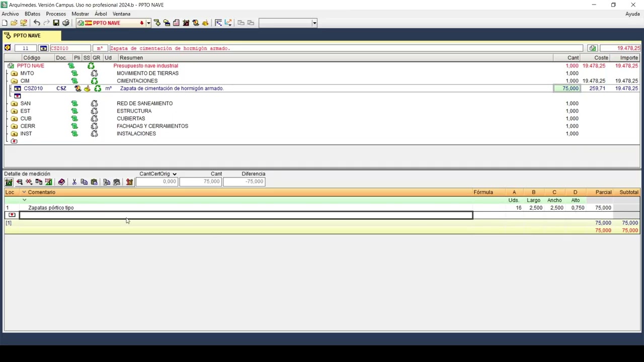Open the Archivo menu
This screenshot has height=362, width=644.
click(x=10, y=14)
